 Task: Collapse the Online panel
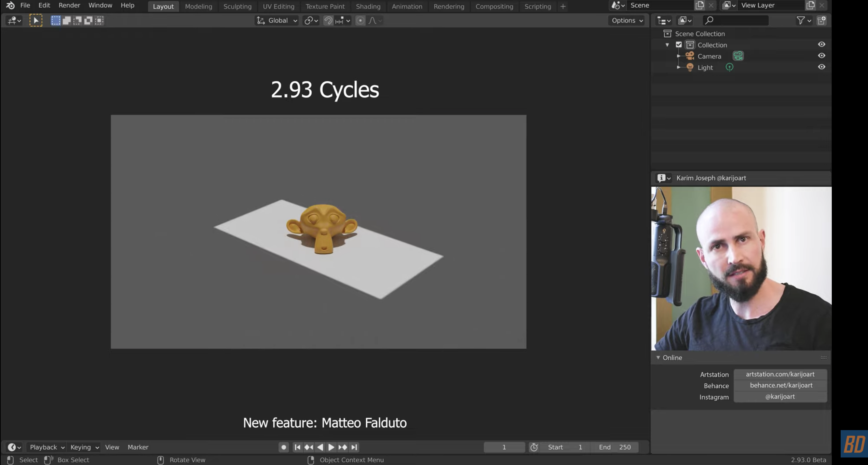point(658,358)
